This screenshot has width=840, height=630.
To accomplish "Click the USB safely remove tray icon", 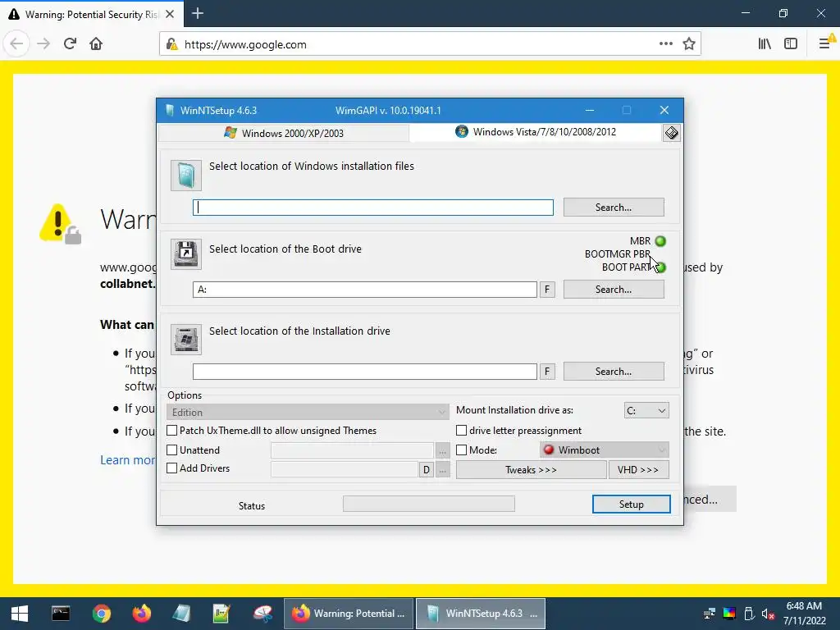I will pos(749,614).
